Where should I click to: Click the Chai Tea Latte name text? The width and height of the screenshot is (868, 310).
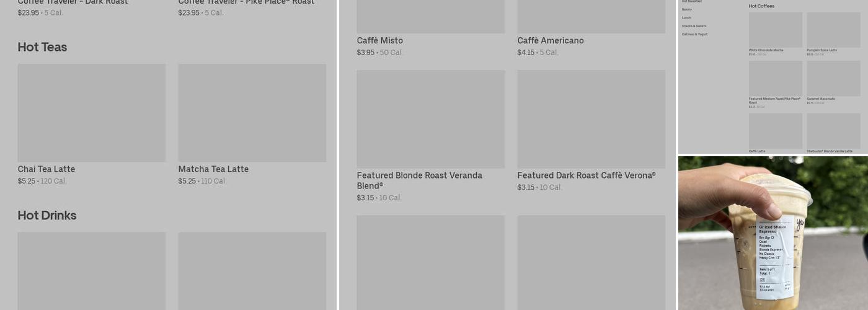(46, 169)
